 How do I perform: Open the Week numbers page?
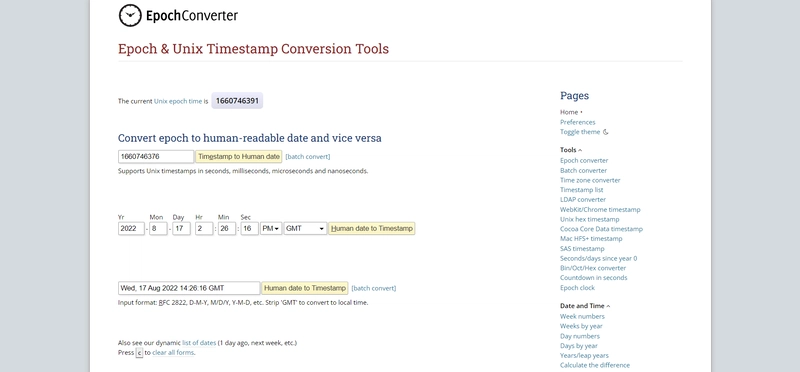582,316
